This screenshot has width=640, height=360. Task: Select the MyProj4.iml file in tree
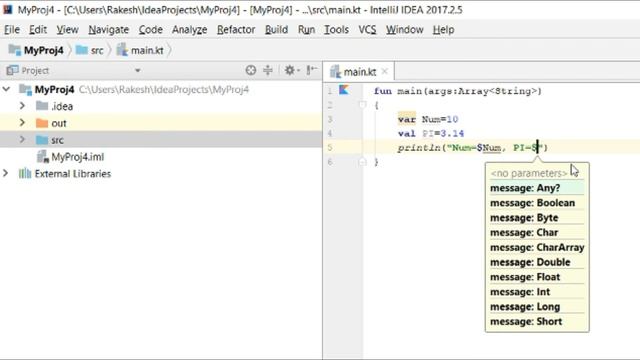(x=78, y=157)
